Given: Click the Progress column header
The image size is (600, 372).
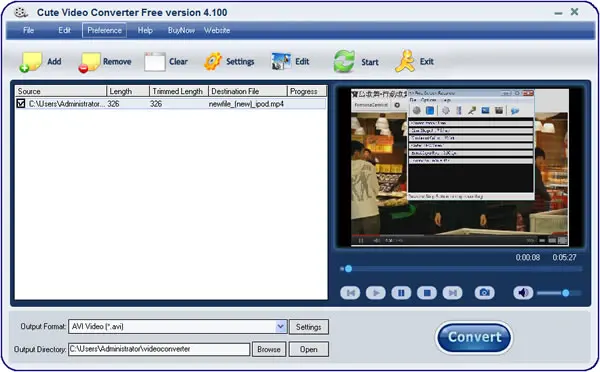Looking at the screenshot, I should click(x=307, y=91).
